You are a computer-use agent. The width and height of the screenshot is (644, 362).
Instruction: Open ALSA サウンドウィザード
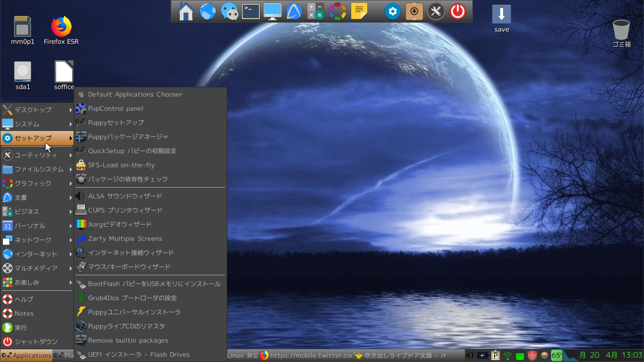[x=150, y=196]
